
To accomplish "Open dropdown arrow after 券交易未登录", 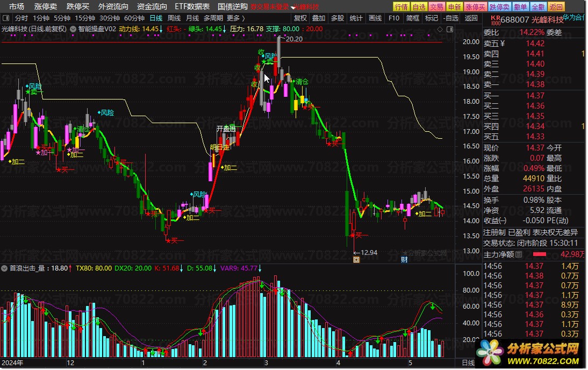I will tap(292, 8).
